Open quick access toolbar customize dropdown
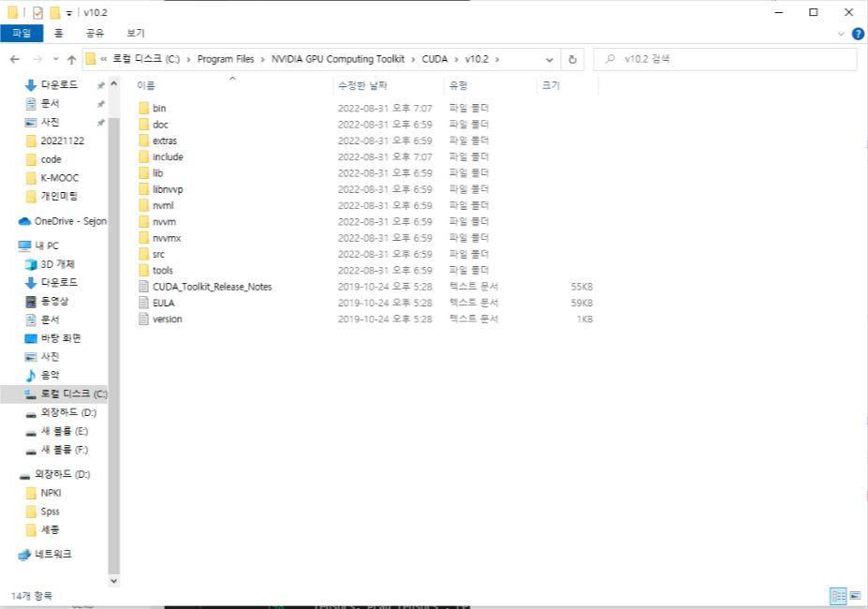 click(68, 13)
